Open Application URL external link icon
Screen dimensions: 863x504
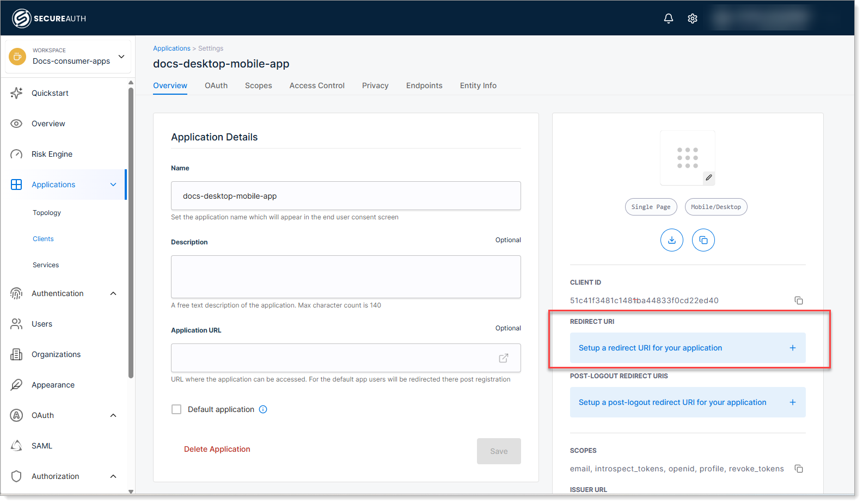pyautogui.click(x=504, y=358)
